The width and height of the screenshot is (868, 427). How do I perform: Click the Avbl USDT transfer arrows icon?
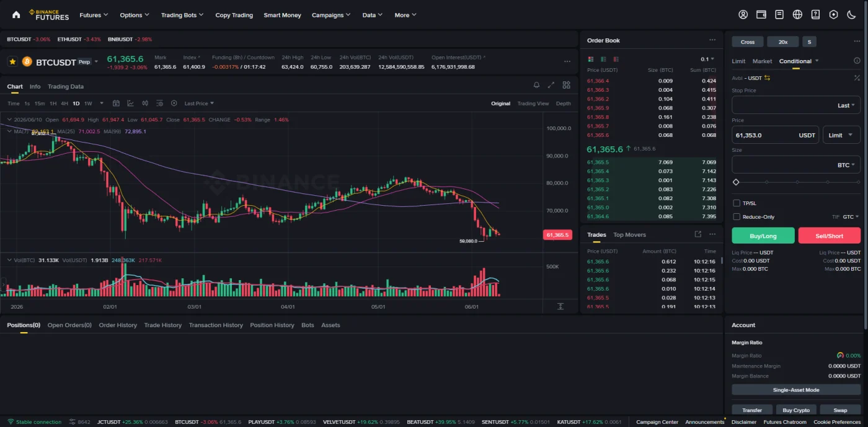point(768,78)
